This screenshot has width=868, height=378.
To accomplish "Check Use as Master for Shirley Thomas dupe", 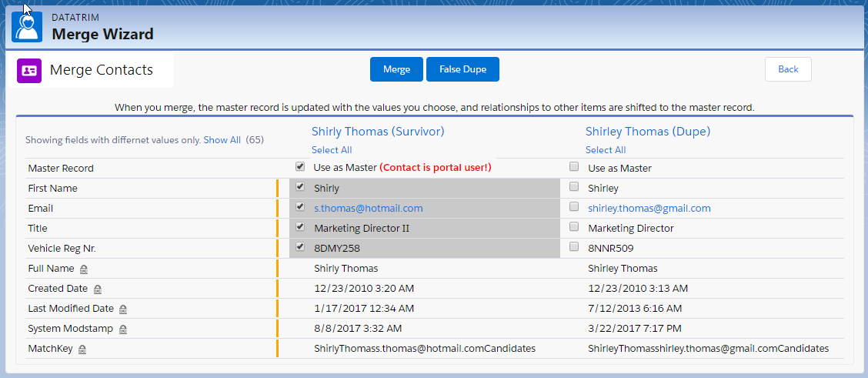I will click(x=574, y=166).
